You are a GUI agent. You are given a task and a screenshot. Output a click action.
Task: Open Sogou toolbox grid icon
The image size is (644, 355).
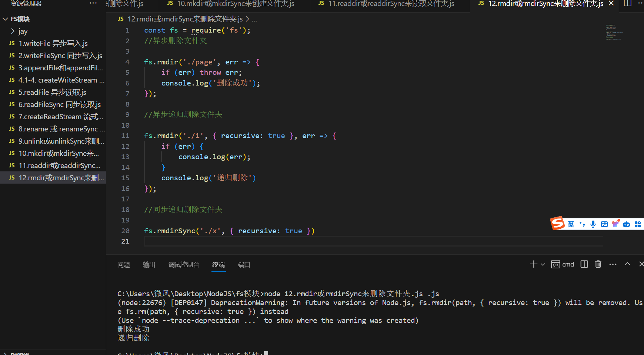pyautogui.click(x=638, y=224)
